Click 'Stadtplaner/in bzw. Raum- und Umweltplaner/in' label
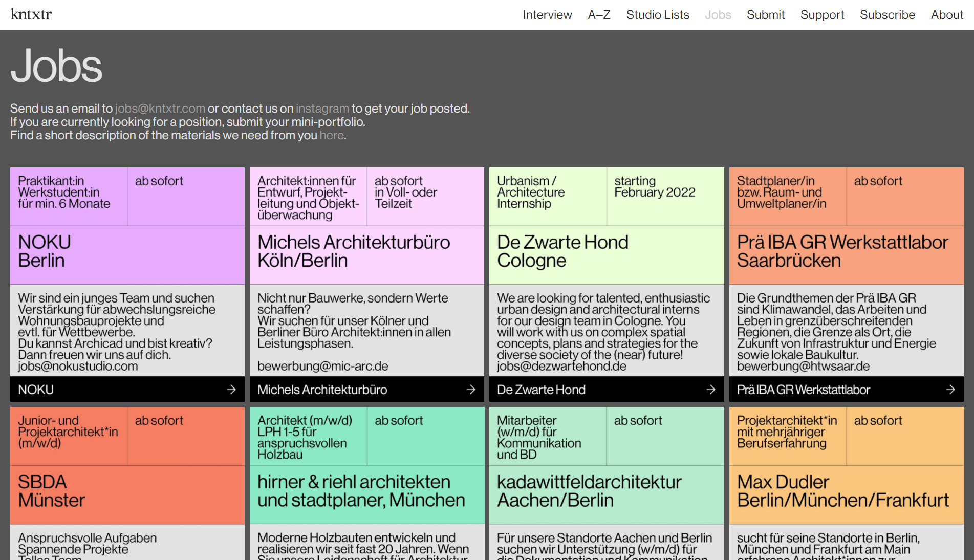974x560 pixels. (x=782, y=192)
